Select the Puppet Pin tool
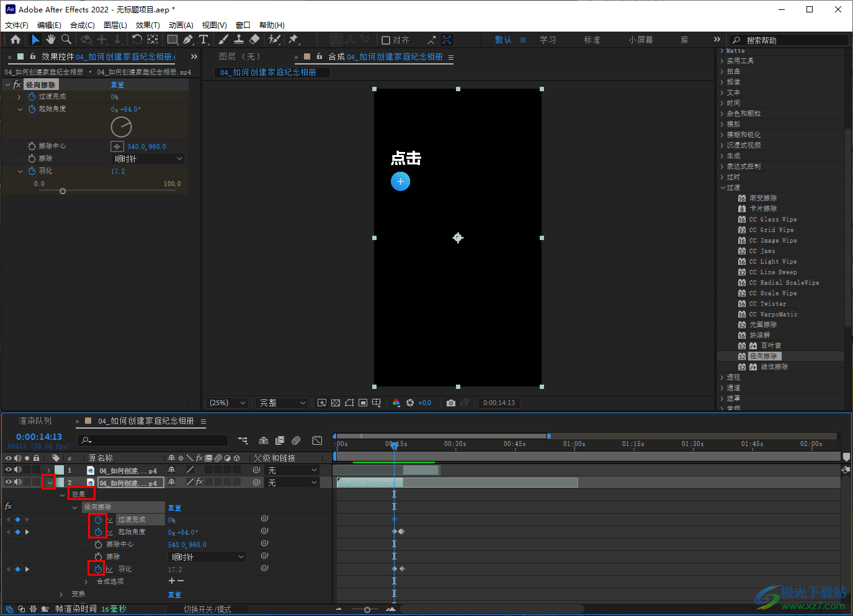853x616 pixels. 293,40
